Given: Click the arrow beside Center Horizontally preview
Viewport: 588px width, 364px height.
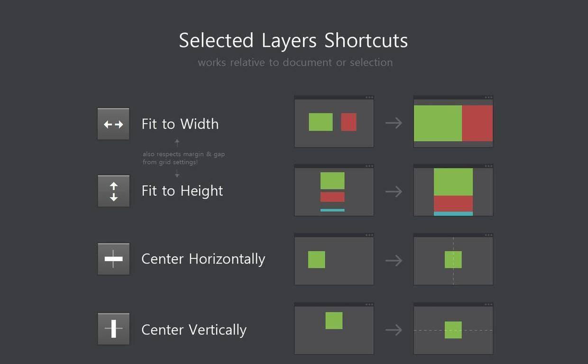Looking at the screenshot, I should pos(394,260).
